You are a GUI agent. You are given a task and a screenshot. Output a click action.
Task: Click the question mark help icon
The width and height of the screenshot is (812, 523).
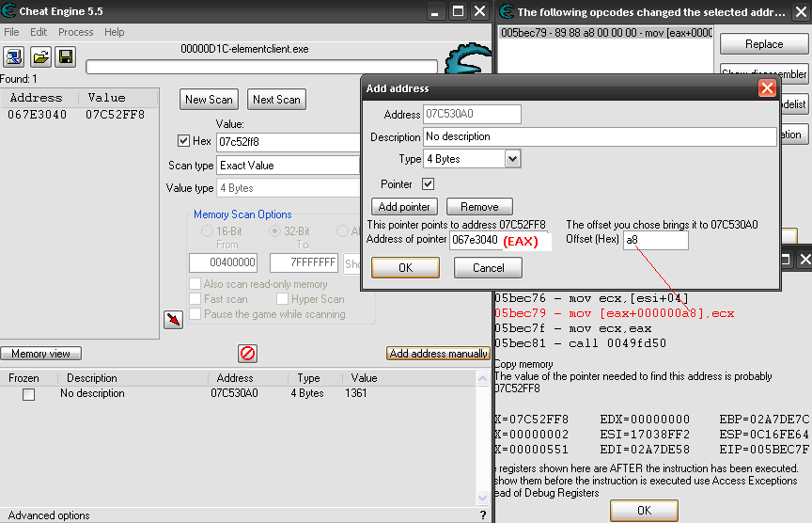483,515
